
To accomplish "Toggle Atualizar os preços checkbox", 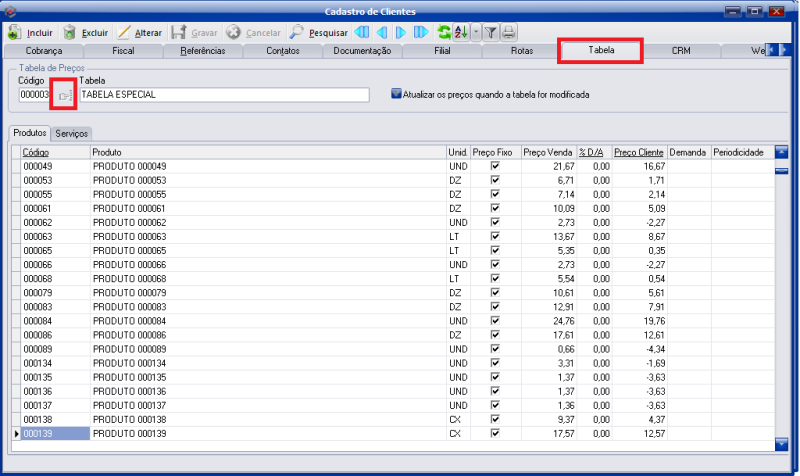I will point(396,94).
